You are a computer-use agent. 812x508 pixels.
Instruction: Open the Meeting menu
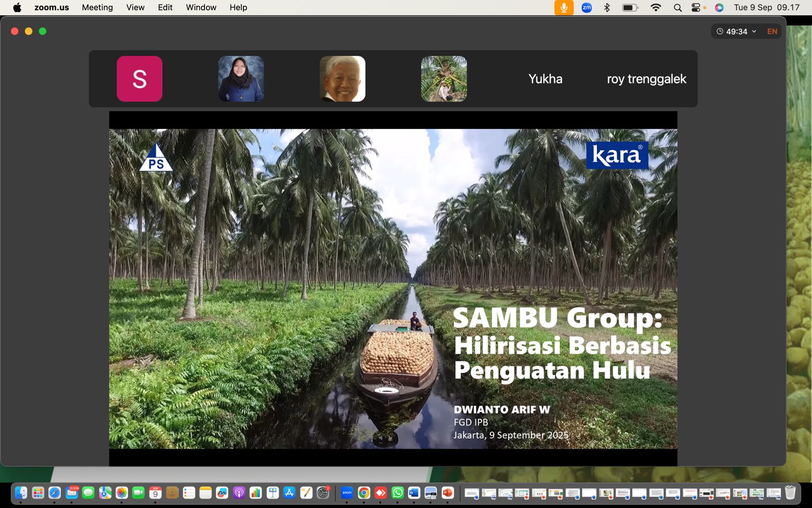pos(97,8)
